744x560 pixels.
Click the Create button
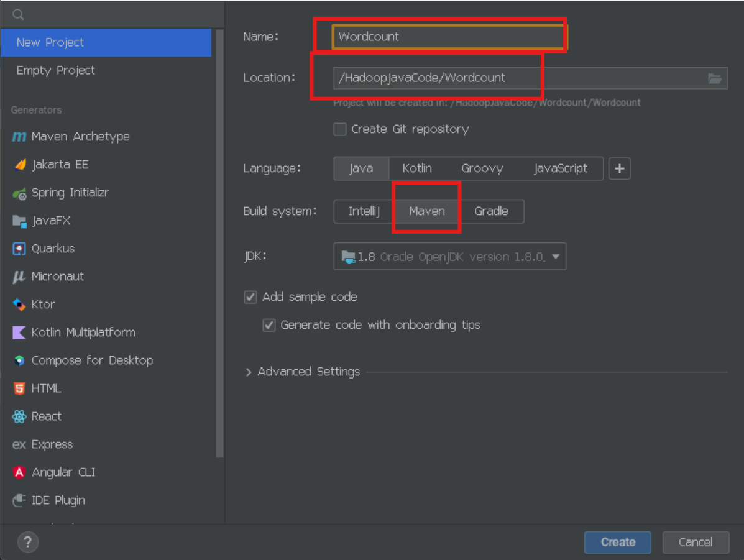pos(617,543)
